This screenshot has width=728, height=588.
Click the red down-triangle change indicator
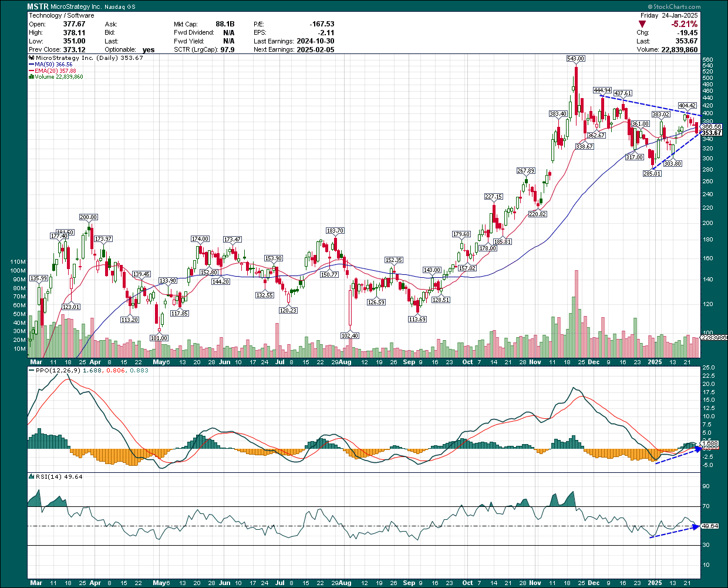coord(643,24)
